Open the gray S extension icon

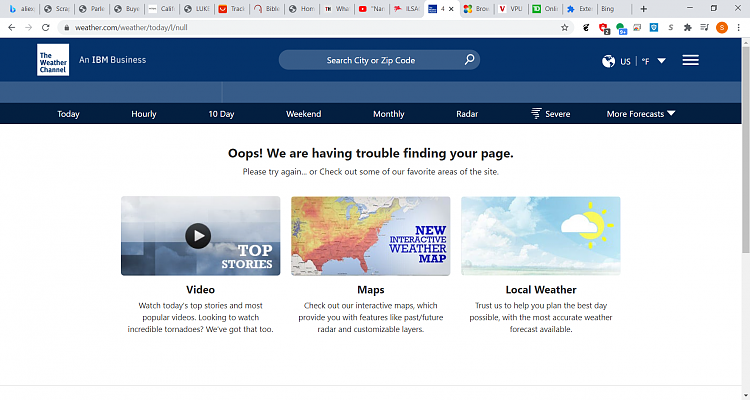click(671, 28)
